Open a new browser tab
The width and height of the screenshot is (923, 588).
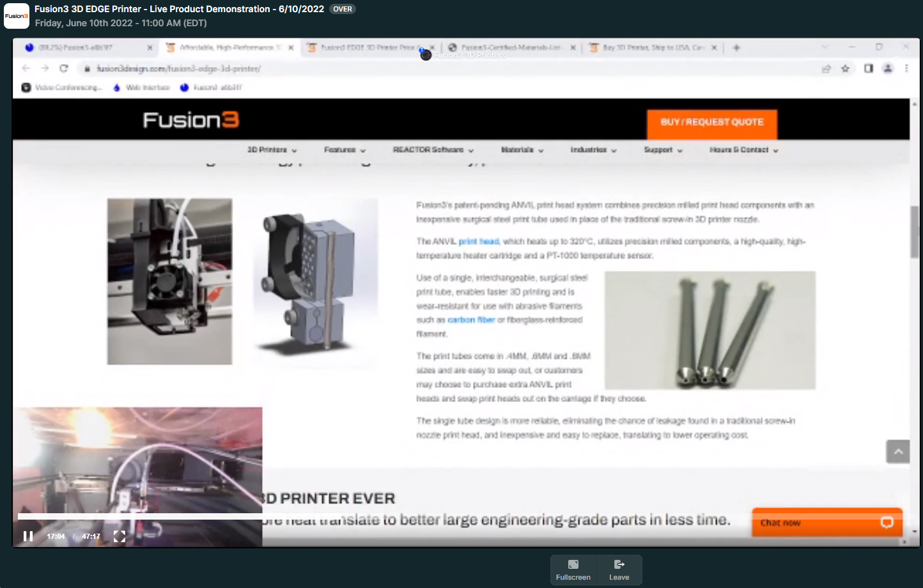click(736, 47)
